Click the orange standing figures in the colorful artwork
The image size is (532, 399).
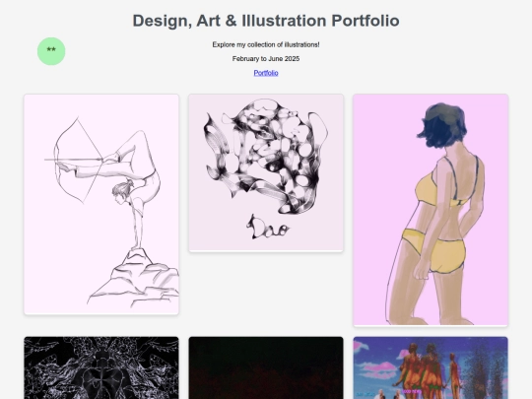pos(429,368)
